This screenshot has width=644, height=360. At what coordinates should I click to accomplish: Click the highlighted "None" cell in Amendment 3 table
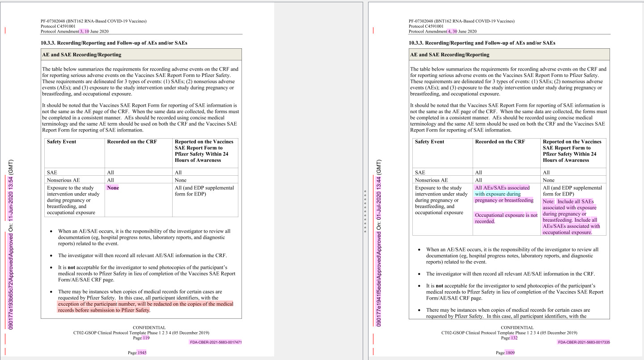113,188
